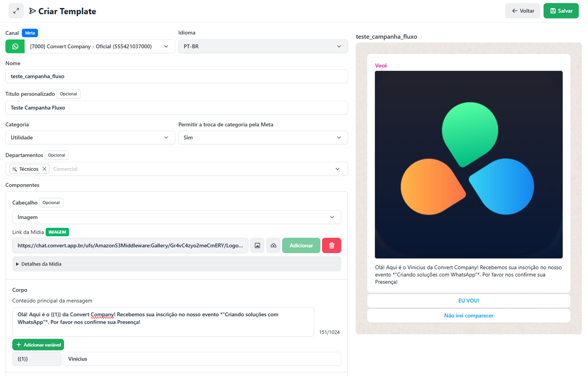Open the Idioma PT-BR dropdown
This screenshot has height=376, width=588.
(263, 47)
